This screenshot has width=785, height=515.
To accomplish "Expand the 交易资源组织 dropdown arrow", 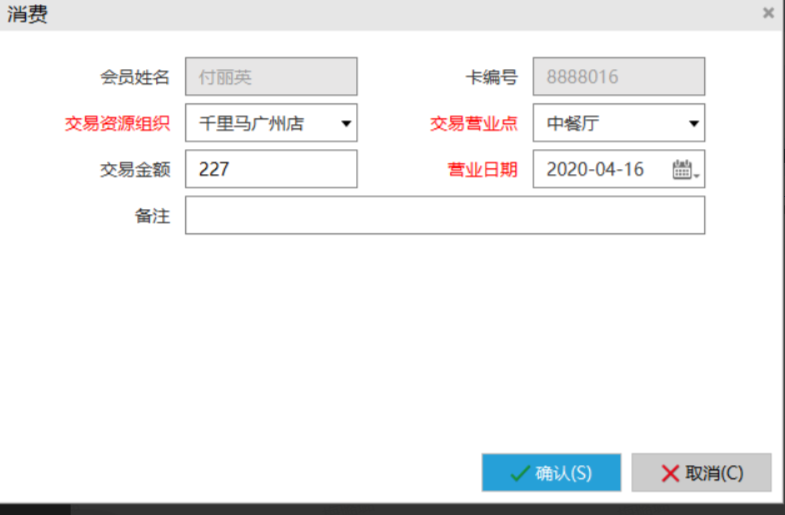I will pos(346,123).
